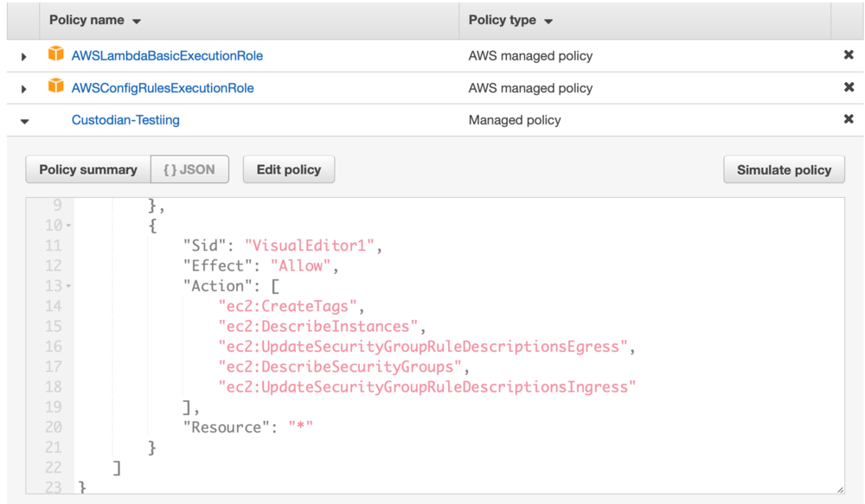Click line number 20 in the JSON editor

coord(53,426)
